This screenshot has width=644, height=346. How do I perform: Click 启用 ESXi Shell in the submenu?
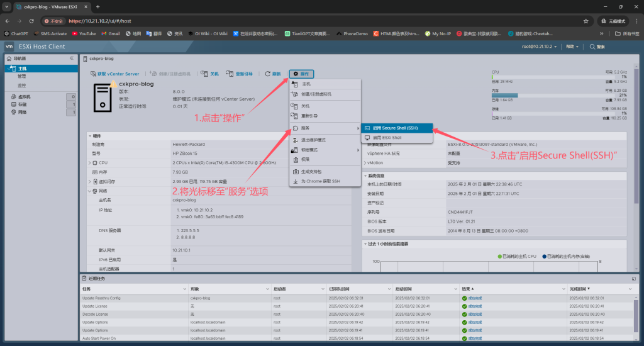397,138
